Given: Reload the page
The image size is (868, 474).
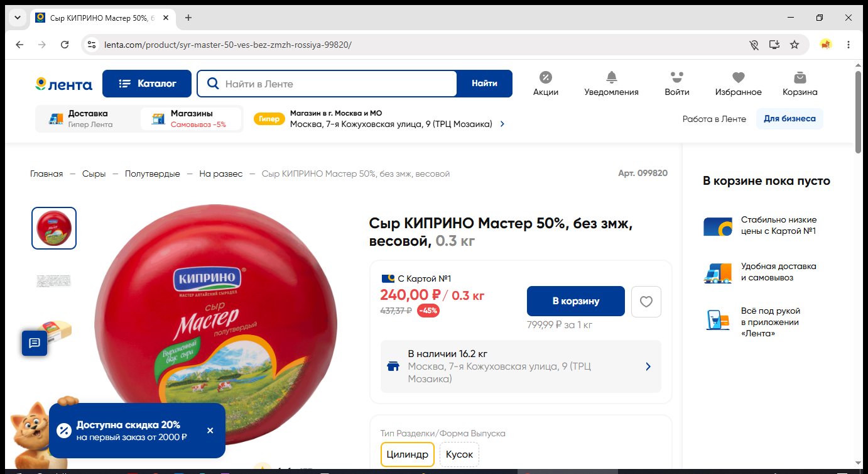Looking at the screenshot, I should point(65,45).
